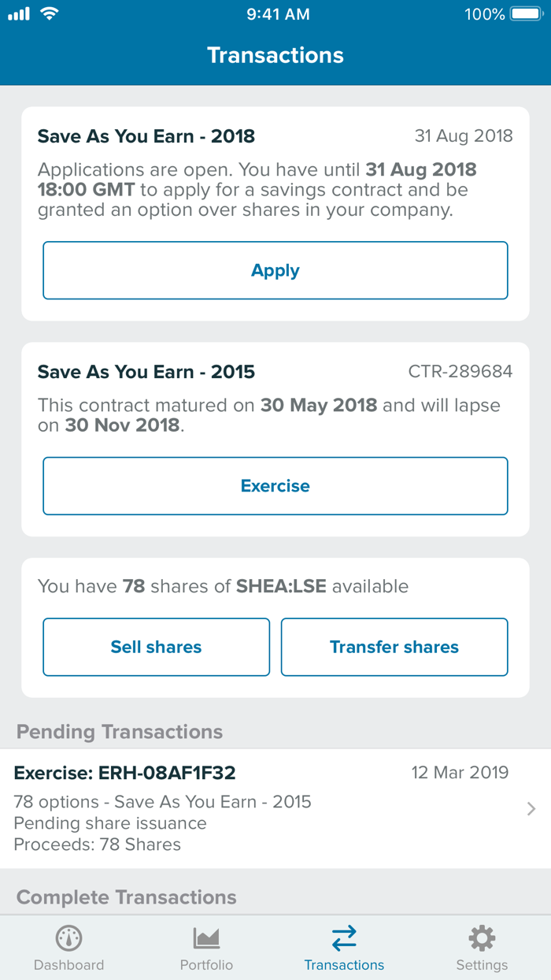
Task: Apply for Save As You Earn 2018
Action: (x=275, y=269)
